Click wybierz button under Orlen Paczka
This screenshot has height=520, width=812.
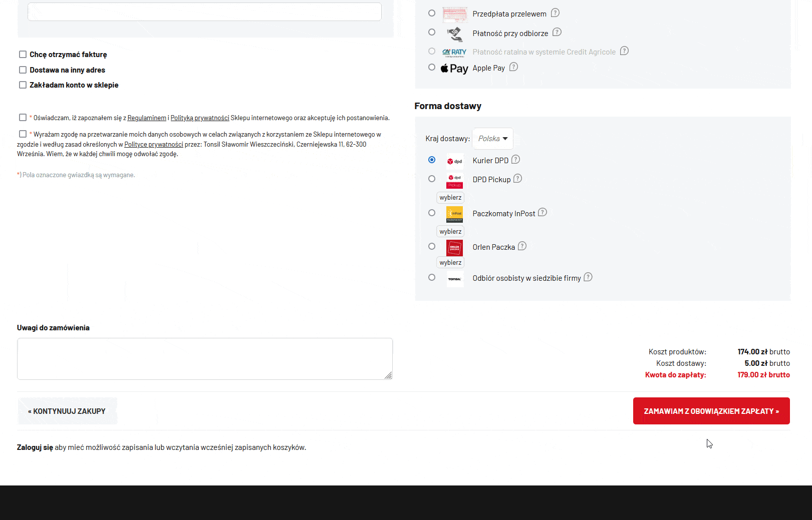click(450, 263)
